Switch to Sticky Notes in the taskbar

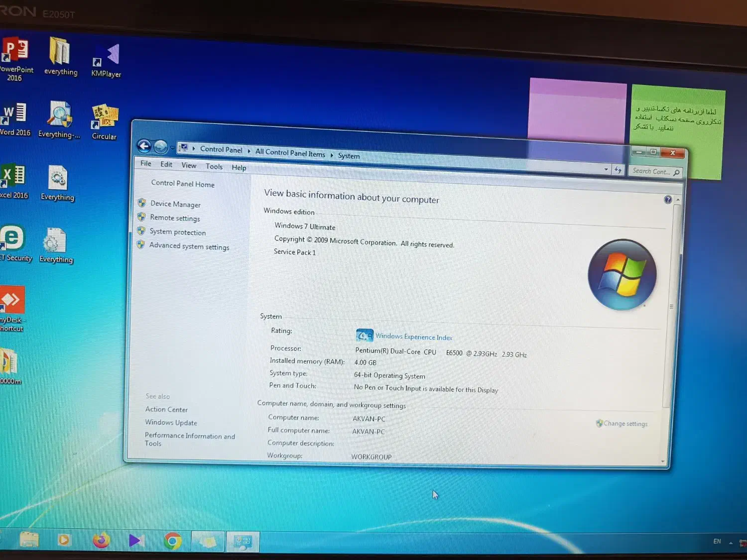click(208, 542)
